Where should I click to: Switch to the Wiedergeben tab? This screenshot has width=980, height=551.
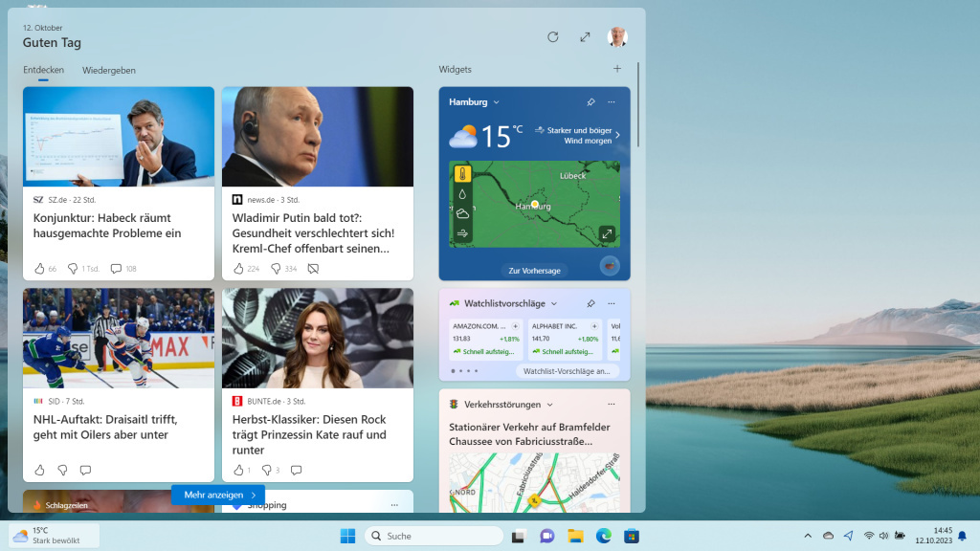pyautogui.click(x=109, y=70)
